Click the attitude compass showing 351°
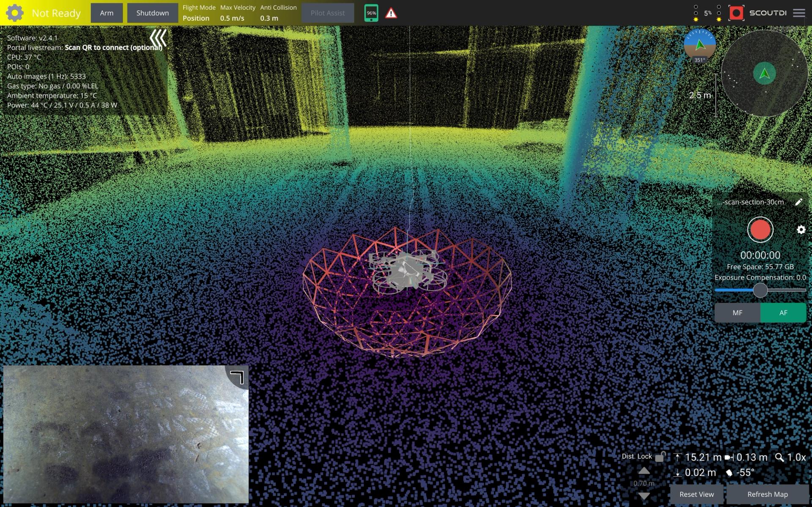The width and height of the screenshot is (812, 507). (x=700, y=45)
